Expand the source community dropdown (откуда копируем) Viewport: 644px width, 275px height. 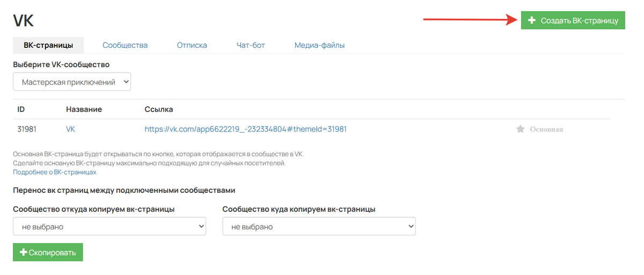(x=109, y=227)
